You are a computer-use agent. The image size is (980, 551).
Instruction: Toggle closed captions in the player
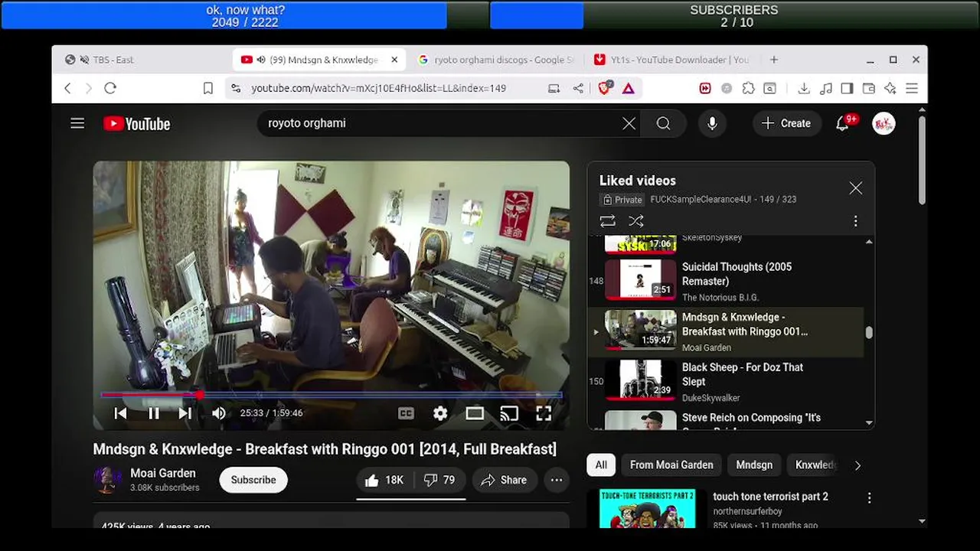click(x=406, y=413)
